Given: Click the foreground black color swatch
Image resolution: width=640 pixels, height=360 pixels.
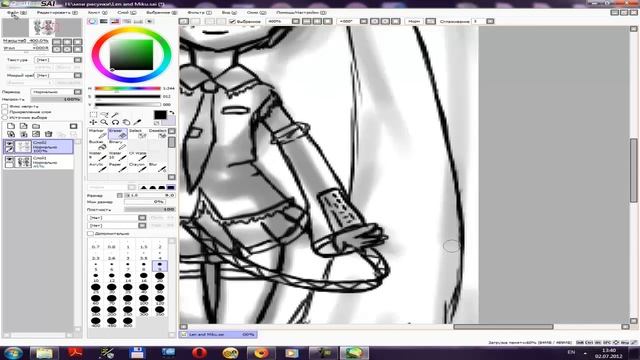Looking at the screenshot, I should (x=160, y=115).
